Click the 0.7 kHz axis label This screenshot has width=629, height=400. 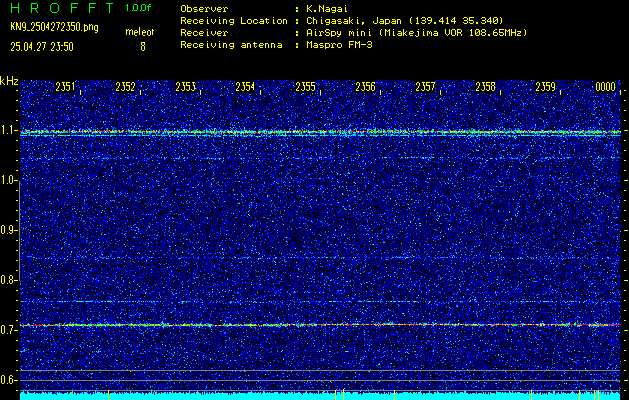tap(8, 330)
